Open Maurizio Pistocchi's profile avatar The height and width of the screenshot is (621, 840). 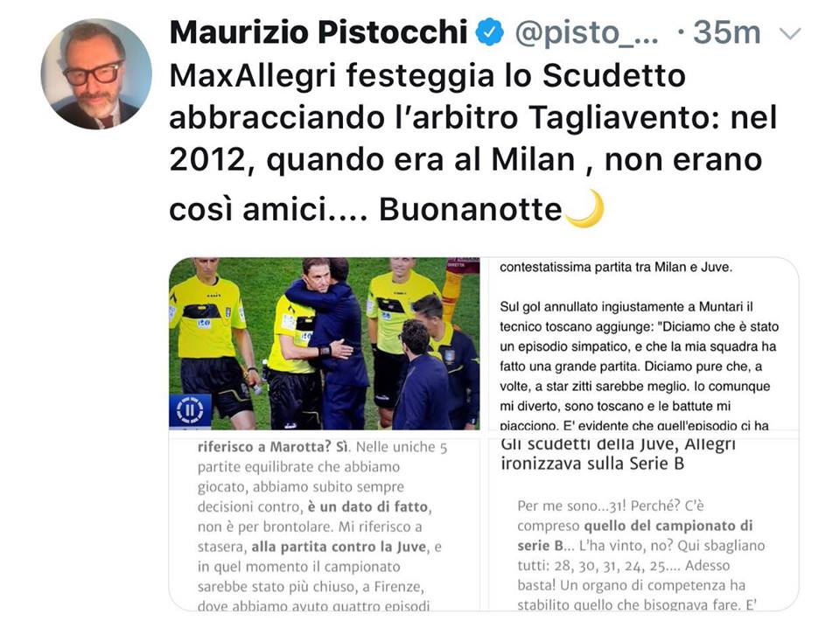96,74
